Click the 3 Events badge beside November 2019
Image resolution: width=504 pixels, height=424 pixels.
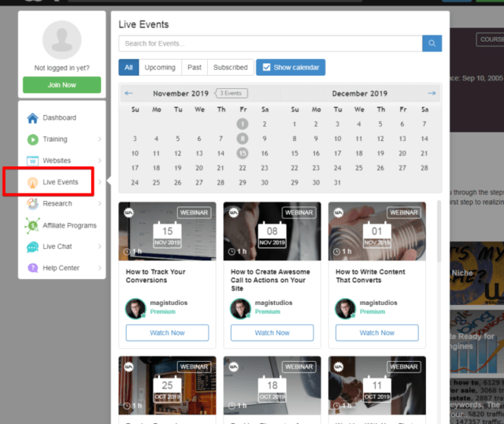click(231, 93)
